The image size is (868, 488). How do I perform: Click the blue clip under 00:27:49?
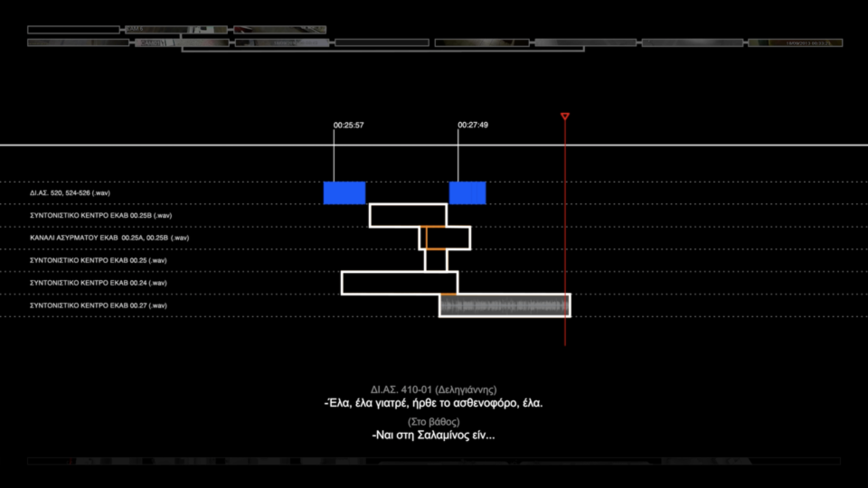point(467,192)
